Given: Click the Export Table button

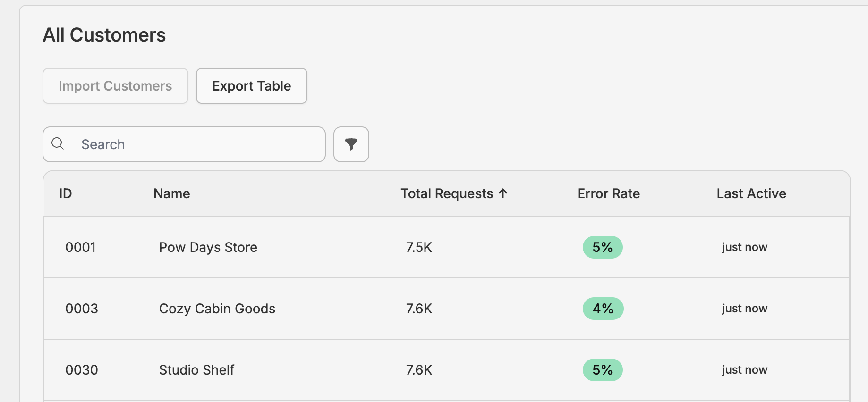Looking at the screenshot, I should [252, 86].
